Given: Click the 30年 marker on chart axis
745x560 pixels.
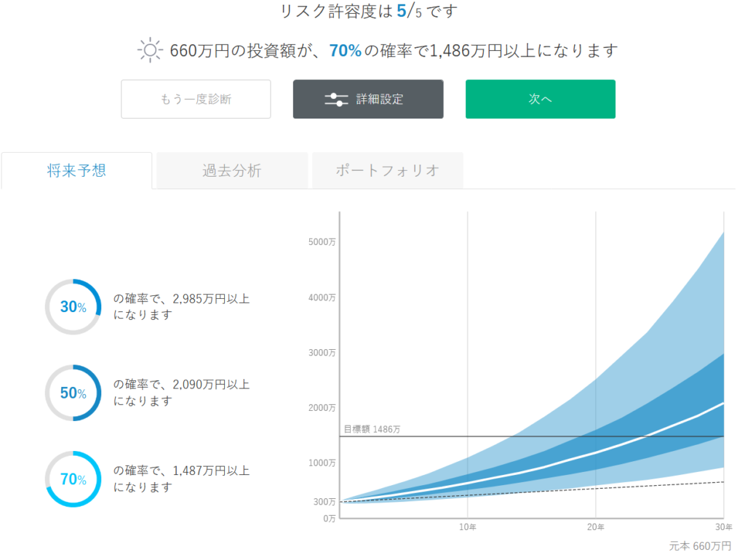Looking at the screenshot, I should pyautogui.click(x=723, y=527).
